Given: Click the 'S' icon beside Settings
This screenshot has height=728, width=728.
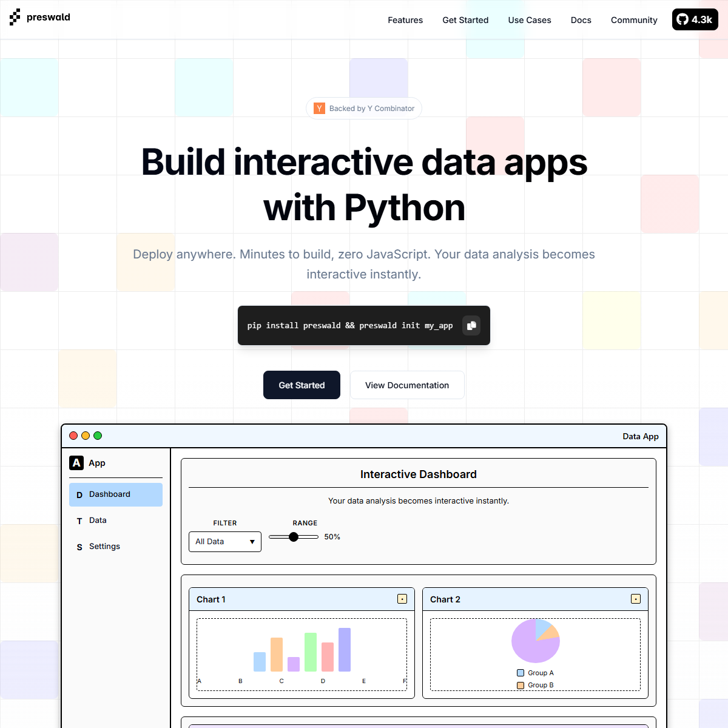Looking at the screenshot, I should click(79, 547).
